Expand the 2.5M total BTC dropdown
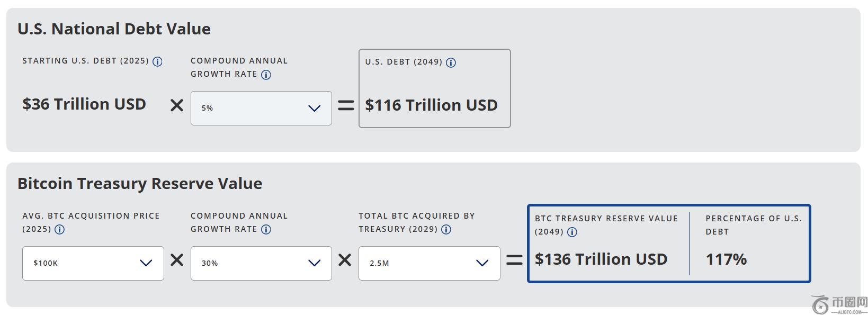868x315 pixels. 429,263
